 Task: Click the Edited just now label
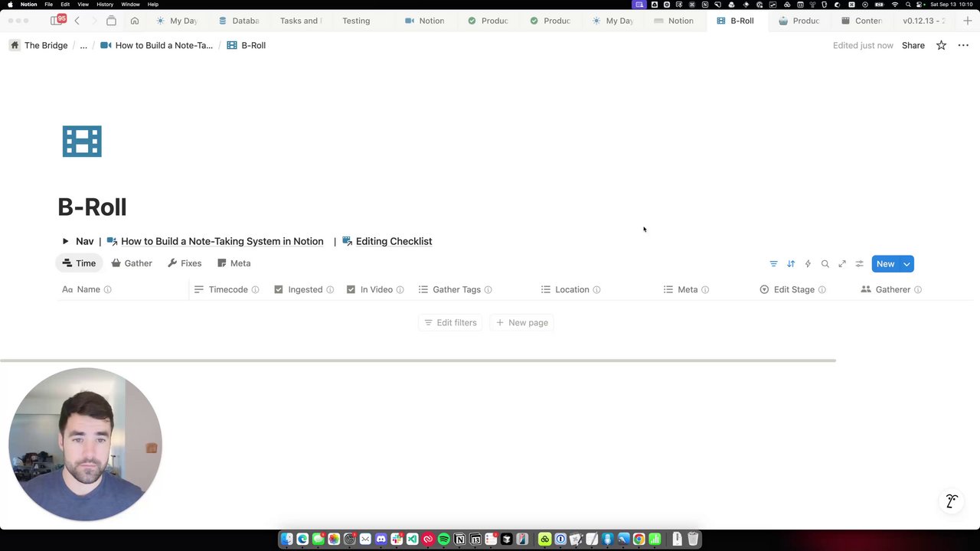point(863,45)
